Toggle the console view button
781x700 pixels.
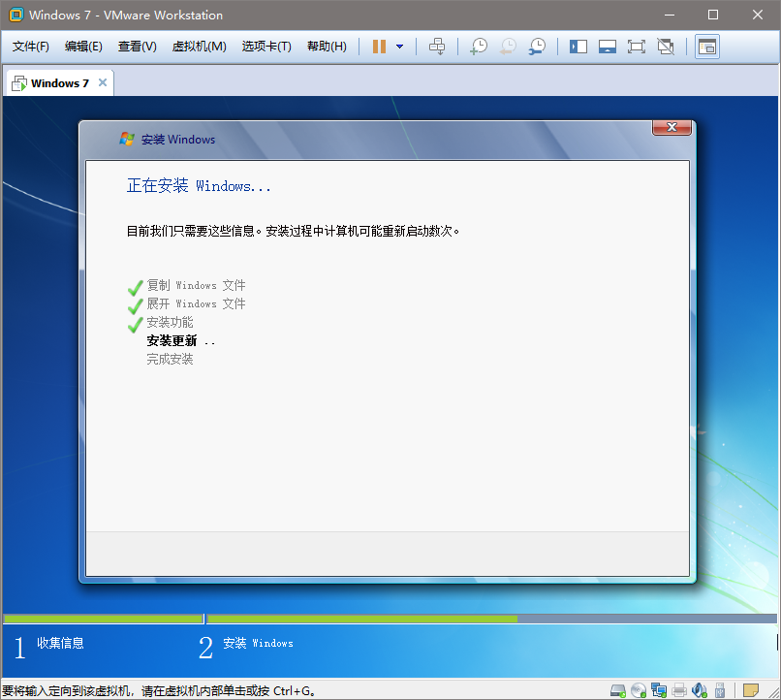(707, 47)
